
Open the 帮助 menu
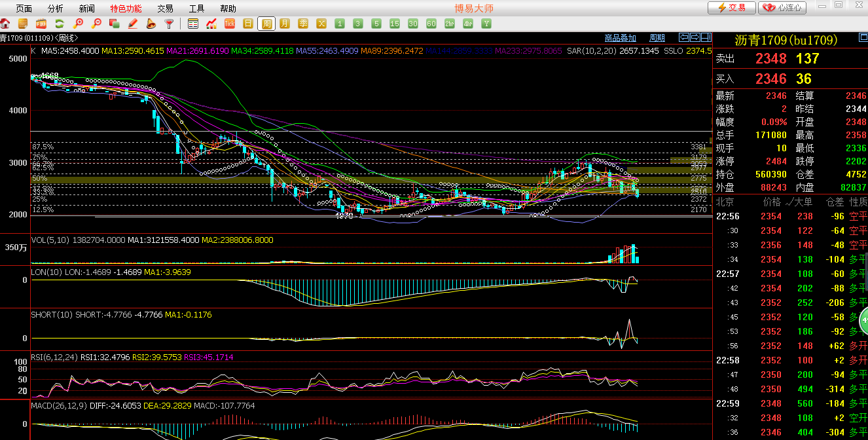pos(228,9)
